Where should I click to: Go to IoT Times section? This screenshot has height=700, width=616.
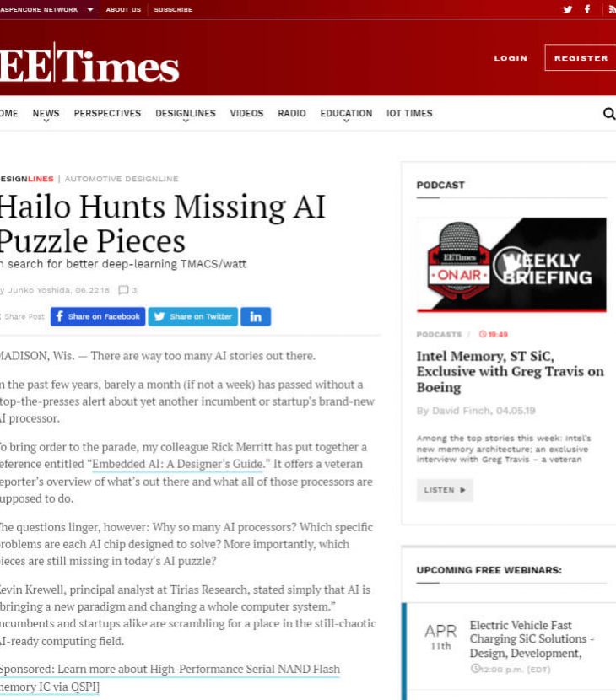pos(409,113)
